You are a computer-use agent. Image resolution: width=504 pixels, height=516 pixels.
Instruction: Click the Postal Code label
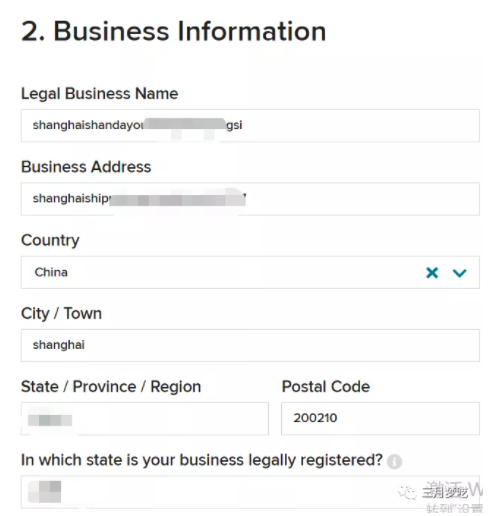(326, 387)
